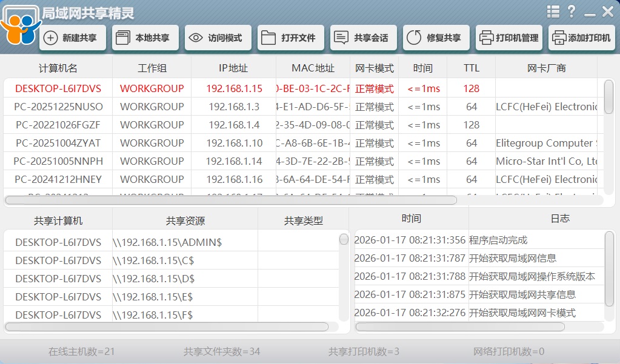Viewport: 620px width, 364px height.
Task: Click the 新建共享 plus icon
Action: point(51,38)
